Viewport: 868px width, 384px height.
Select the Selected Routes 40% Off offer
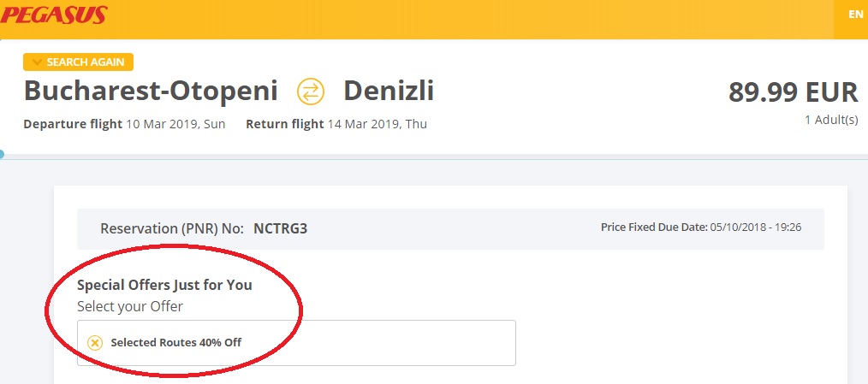[176, 343]
